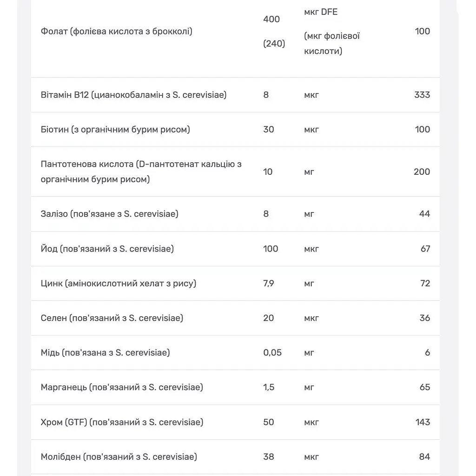Select the Селен ingredient label

pos(112,318)
